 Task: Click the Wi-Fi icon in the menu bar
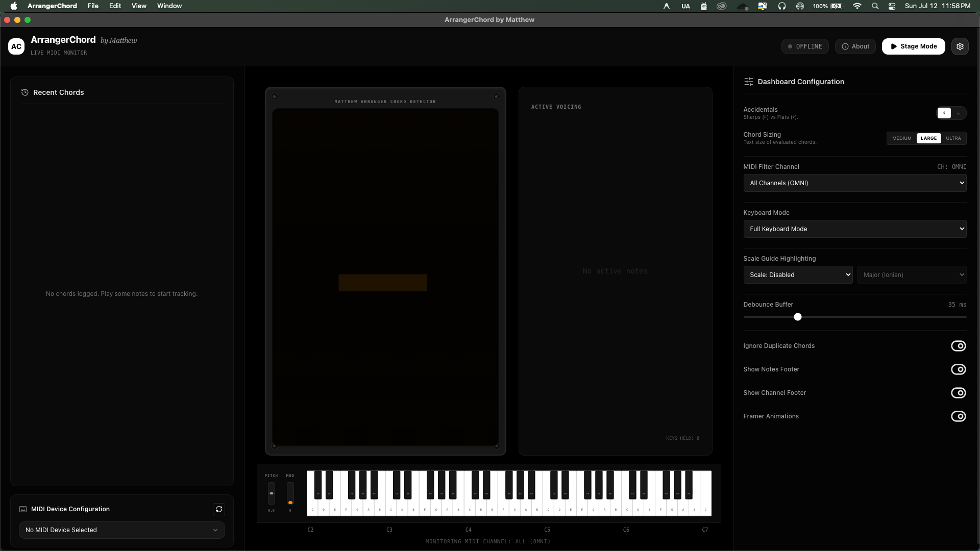(857, 6)
